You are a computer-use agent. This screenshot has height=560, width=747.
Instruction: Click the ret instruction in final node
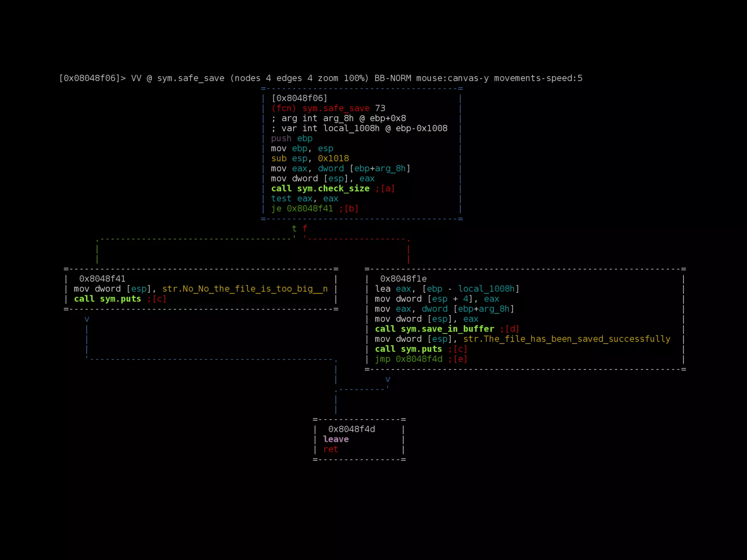click(x=330, y=449)
